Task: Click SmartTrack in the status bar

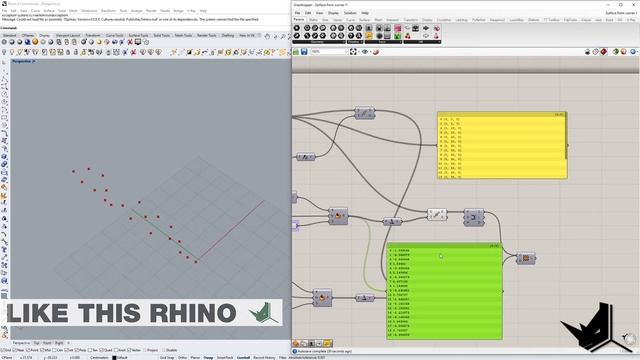Action: coord(225,358)
